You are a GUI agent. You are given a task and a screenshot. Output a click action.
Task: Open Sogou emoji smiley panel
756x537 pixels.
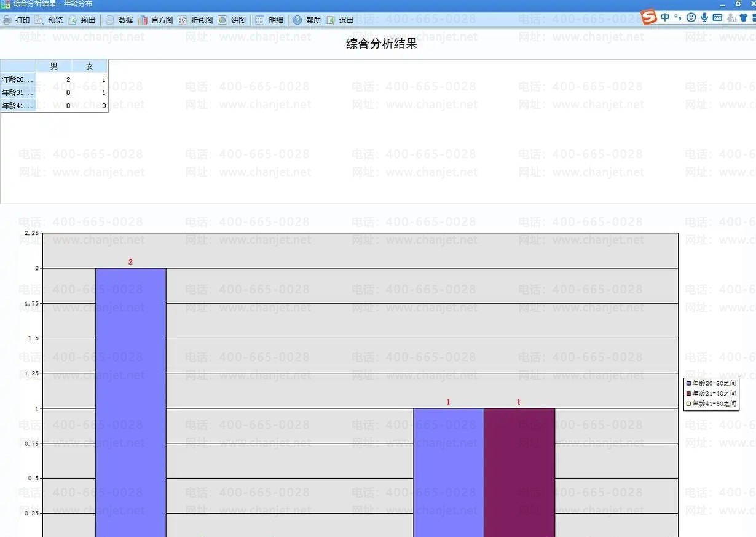(x=691, y=17)
